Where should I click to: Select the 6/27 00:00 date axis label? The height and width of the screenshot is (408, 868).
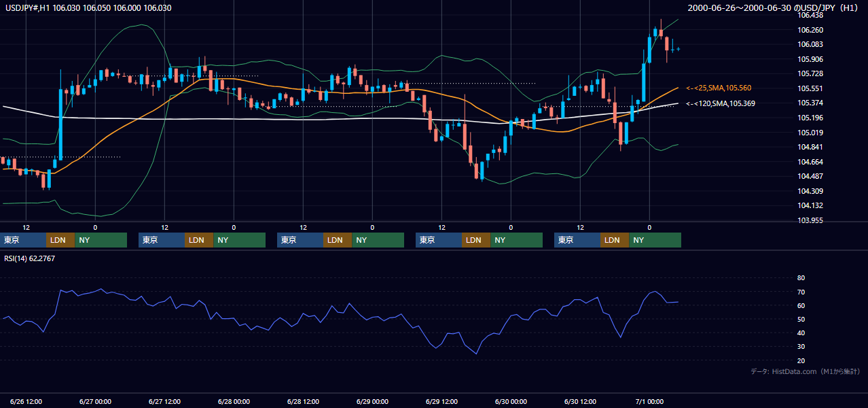[95, 401]
